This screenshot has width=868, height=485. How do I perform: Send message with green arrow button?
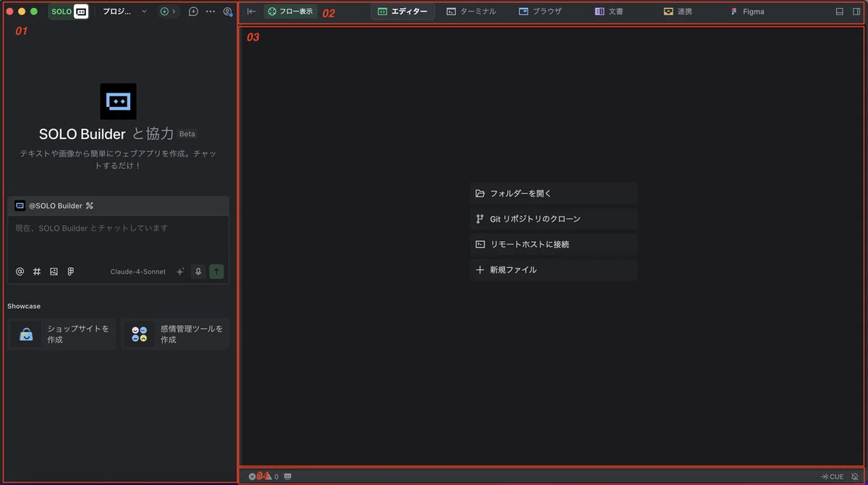216,271
